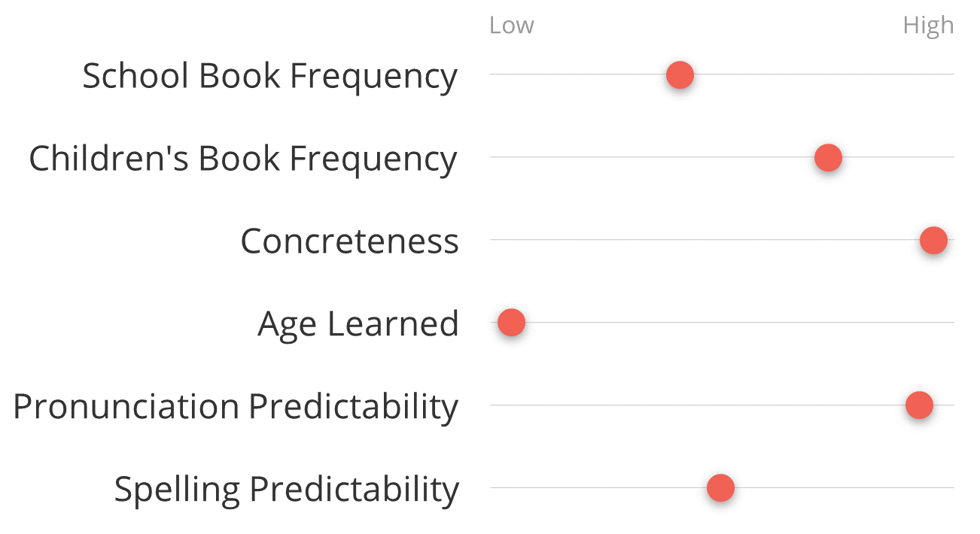The width and height of the screenshot is (980, 534).
Task: Click the Children's Book Frequency label
Action: (243, 159)
